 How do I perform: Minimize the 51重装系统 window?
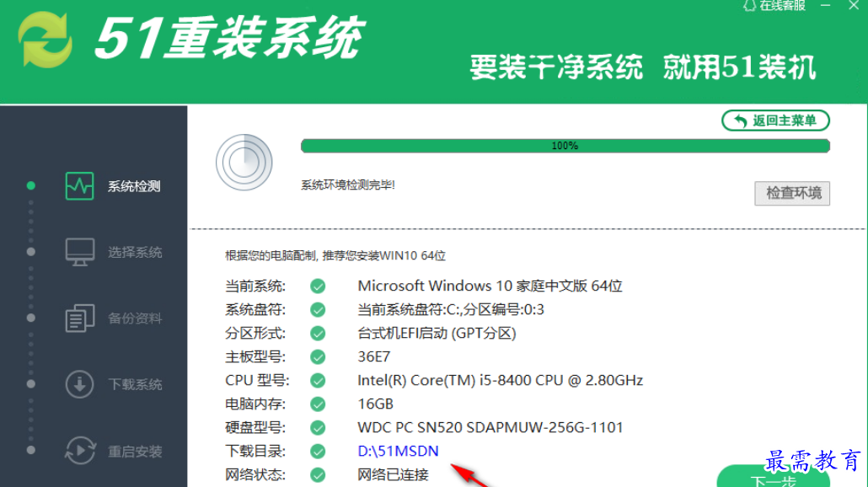825,6
